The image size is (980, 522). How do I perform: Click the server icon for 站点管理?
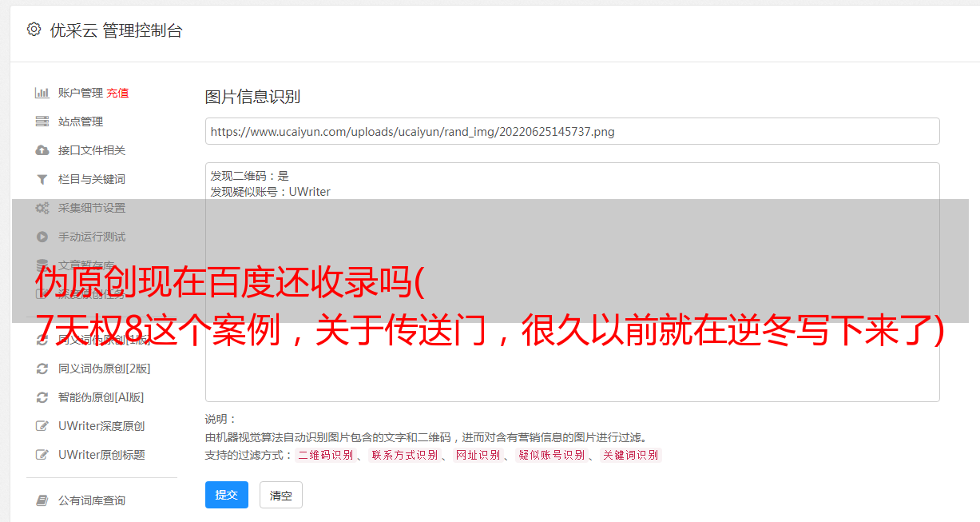[x=42, y=122]
